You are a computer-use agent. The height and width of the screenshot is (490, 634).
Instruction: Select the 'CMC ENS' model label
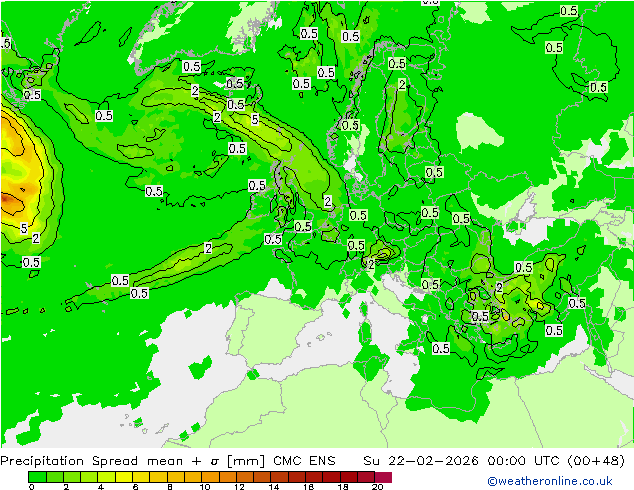click(304, 461)
